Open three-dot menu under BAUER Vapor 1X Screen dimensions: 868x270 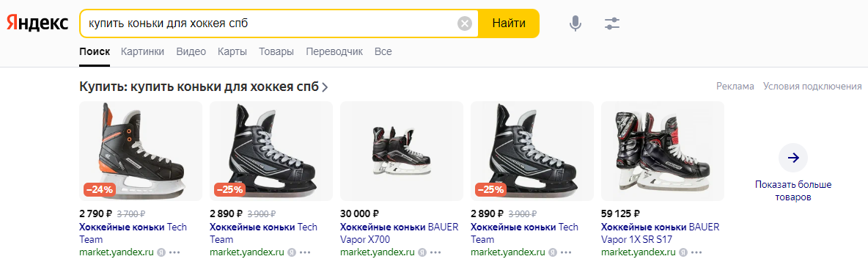click(696, 252)
